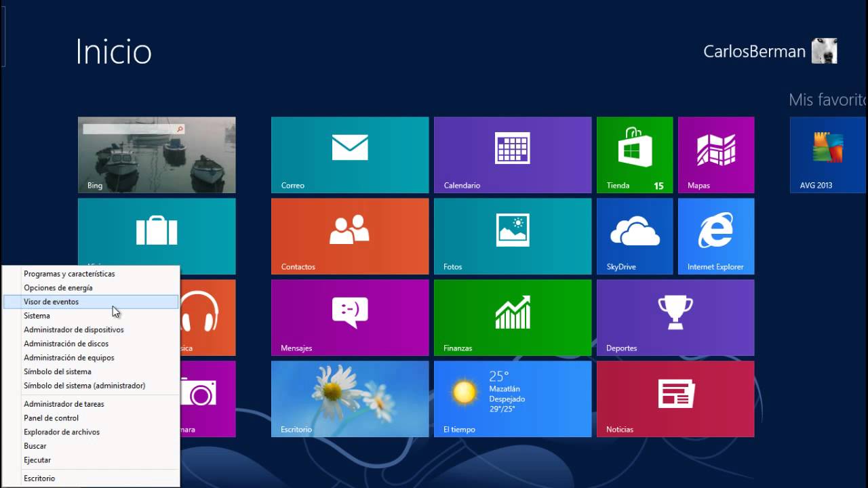Open Panel de control
This screenshot has height=488, width=868.
(x=91, y=418)
